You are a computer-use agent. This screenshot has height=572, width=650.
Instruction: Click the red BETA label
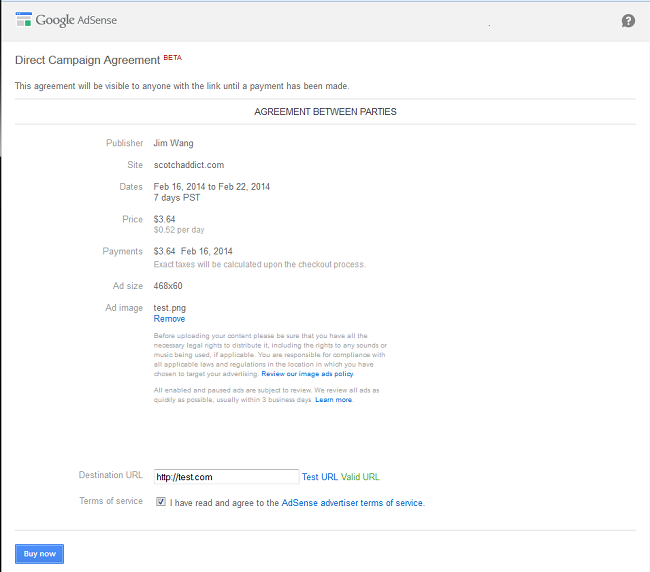point(172,58)
